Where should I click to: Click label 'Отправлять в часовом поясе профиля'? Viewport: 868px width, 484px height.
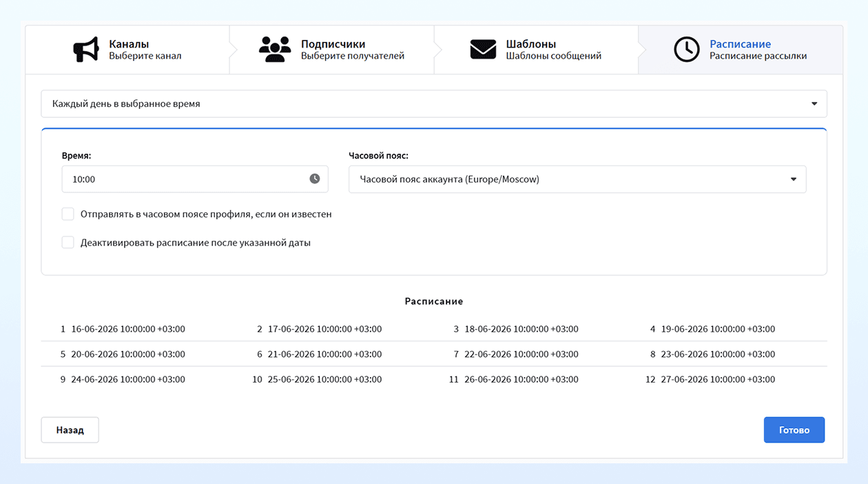click(206, 214)
